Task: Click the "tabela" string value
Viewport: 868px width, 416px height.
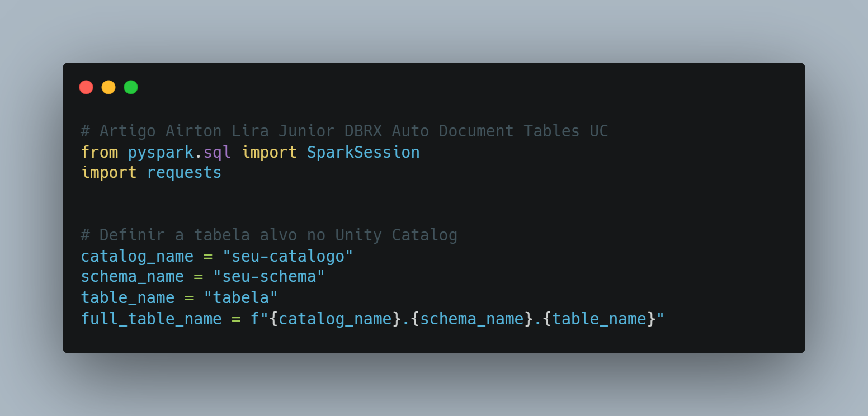Action: (240, 297)
